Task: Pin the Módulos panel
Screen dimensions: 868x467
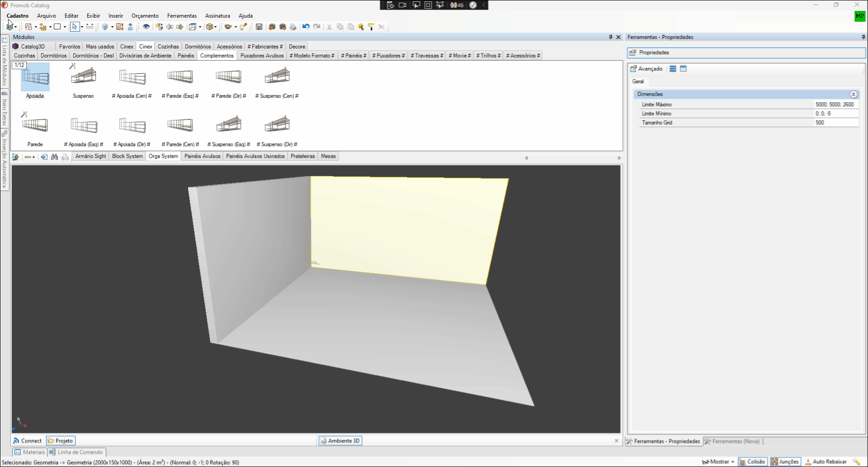Action: [x=611, y=37]
